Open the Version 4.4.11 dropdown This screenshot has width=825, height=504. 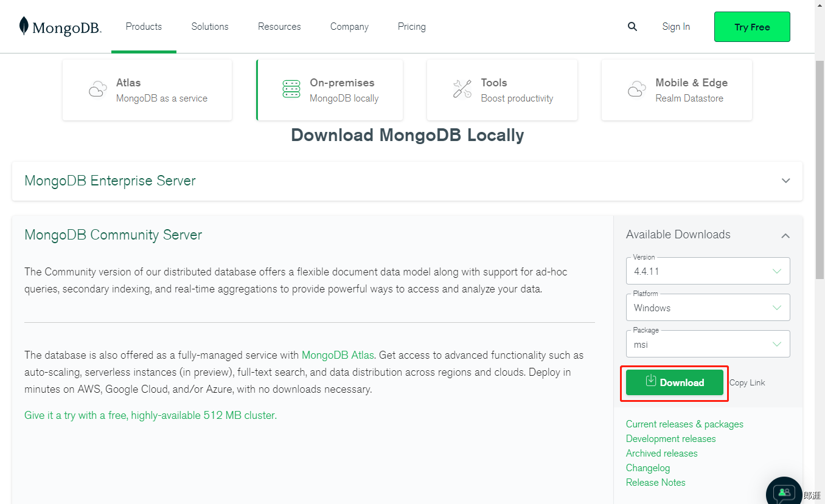point(708,271)
